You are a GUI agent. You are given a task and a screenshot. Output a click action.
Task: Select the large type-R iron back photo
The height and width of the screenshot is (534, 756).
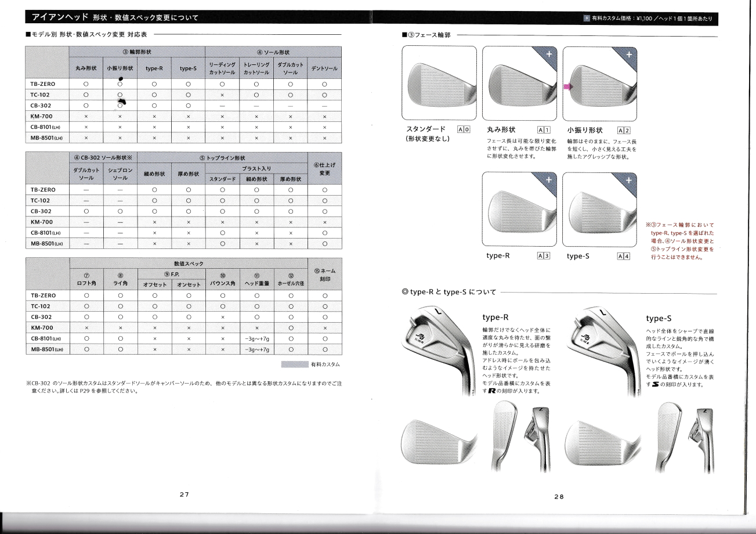[x=442, y=352]
